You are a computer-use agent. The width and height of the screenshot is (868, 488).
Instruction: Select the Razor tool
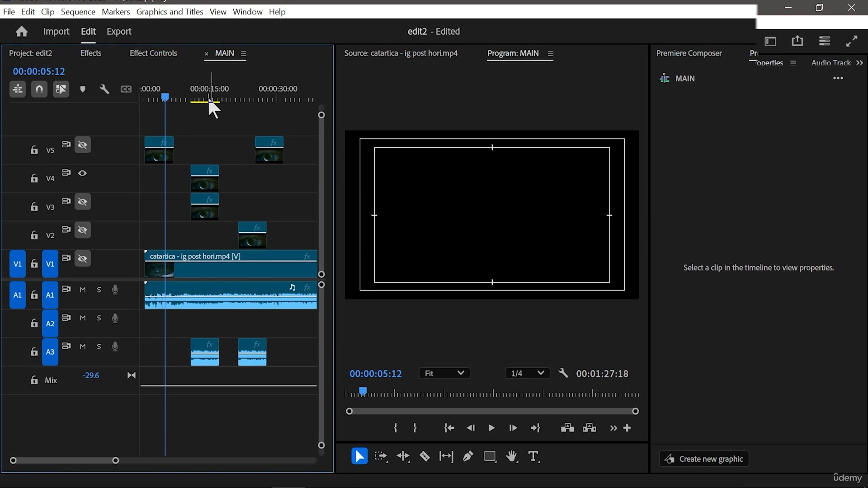tap(424, 456)
